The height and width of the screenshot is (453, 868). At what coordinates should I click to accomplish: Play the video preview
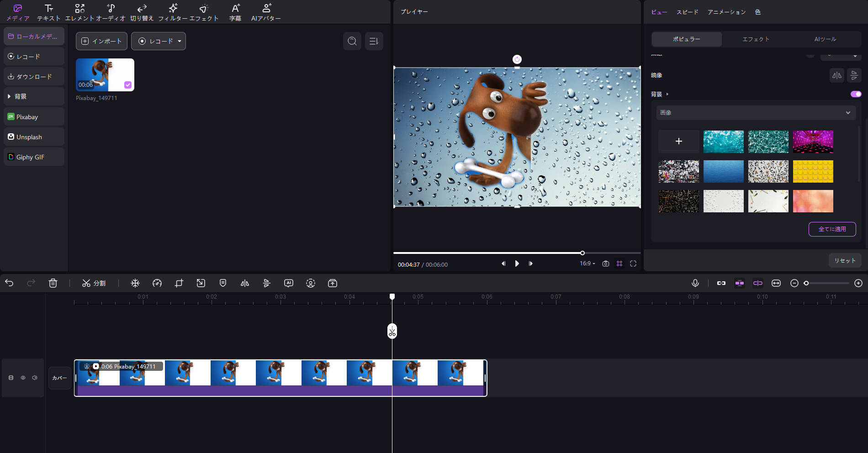tap(517, 263)
